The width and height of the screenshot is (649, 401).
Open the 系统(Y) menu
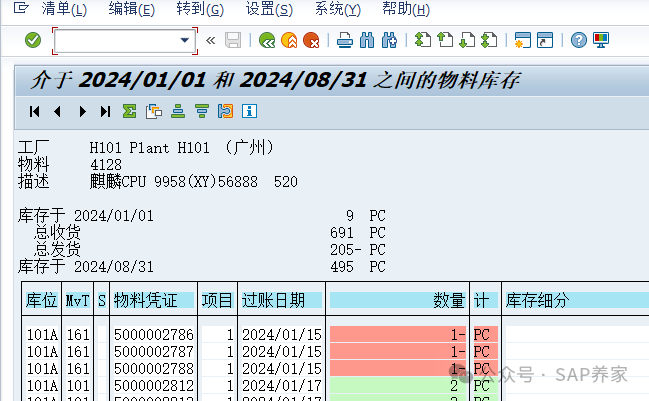click(337, 9)
